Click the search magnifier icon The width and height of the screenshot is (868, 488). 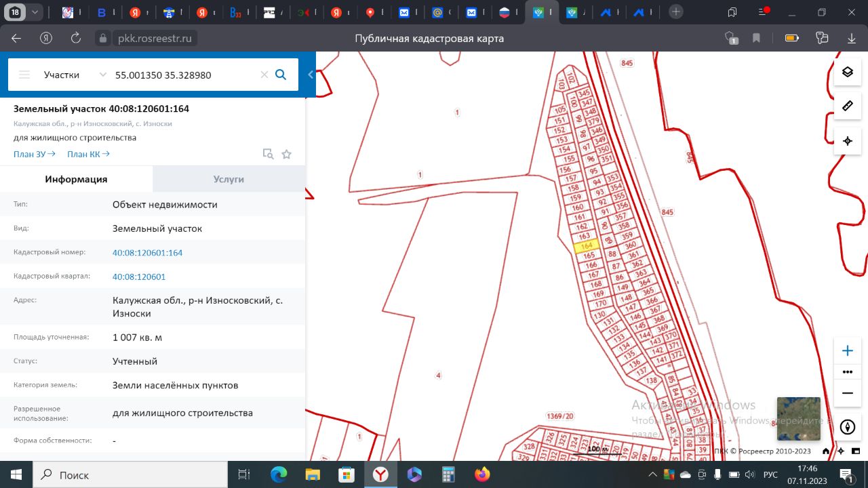(281, 75)
